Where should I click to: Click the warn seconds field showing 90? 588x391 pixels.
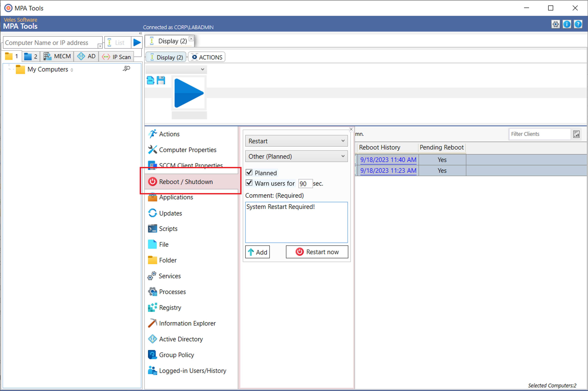point(305,184)
